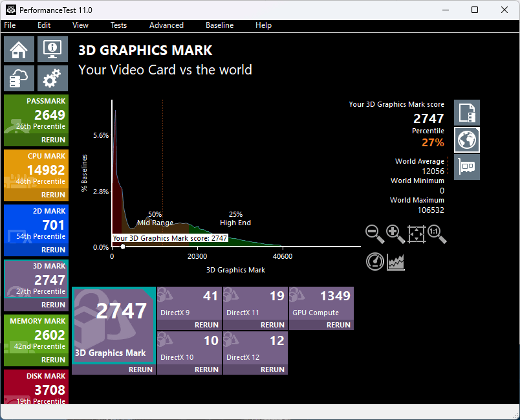
Task: Open the Help menu
Action: point(263,25)
